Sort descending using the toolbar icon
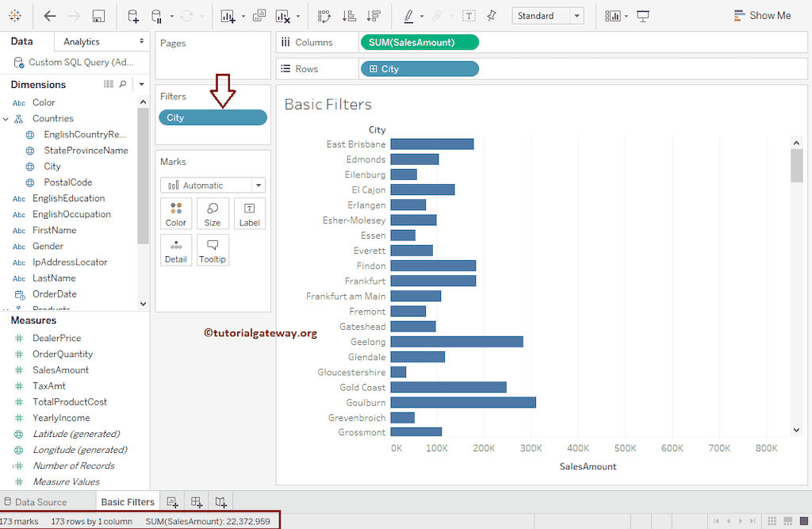The image size is (812, 529). click(375, 16)
